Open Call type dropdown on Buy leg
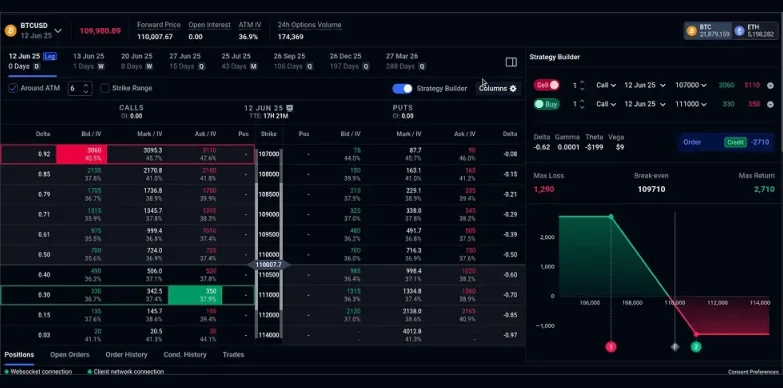 pyautogui.click(x=606, y=104)
